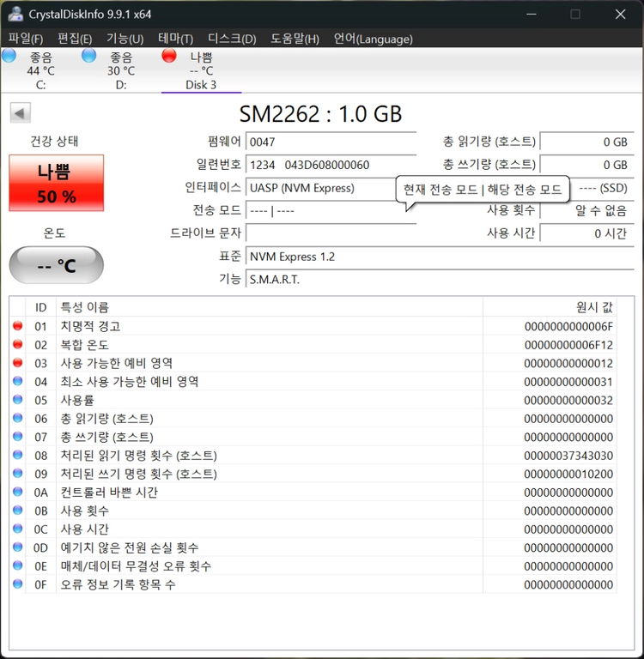
Task: Click the red 나쁨 50 % health status button
Action: pos(57,183)
